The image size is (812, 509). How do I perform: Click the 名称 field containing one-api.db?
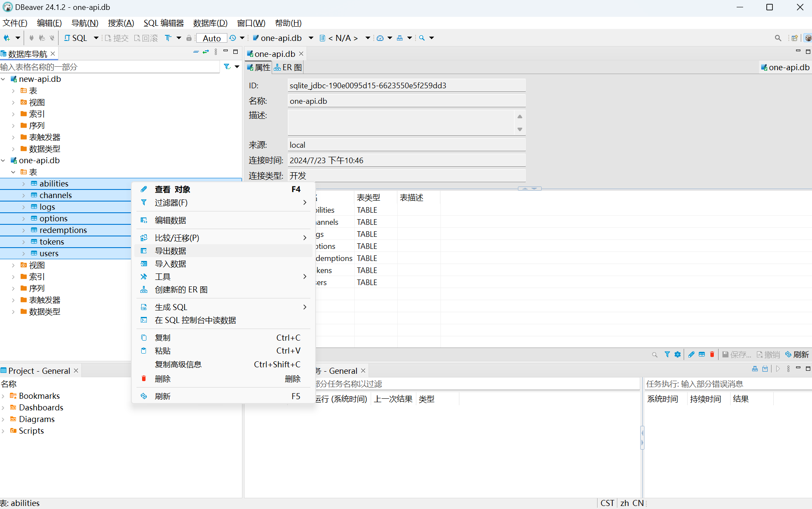[406, 101]
